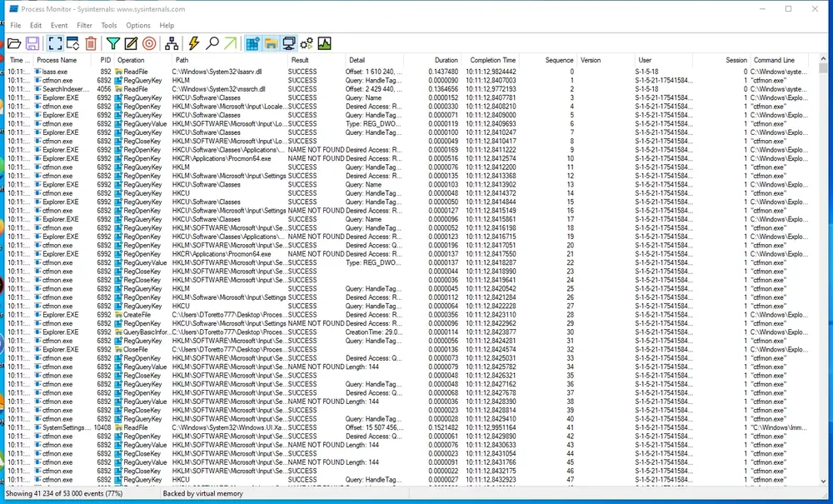
Task: Open the Options menu
Action: (138, 25)
